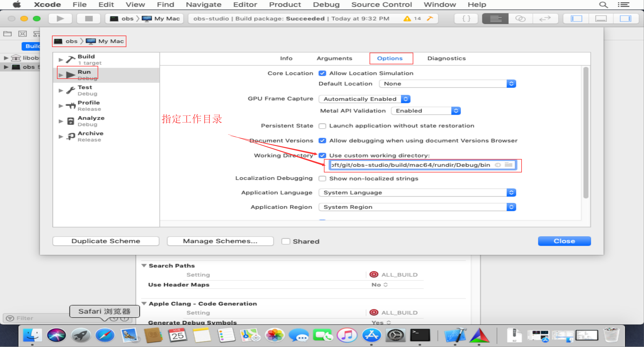The width and height of the screenshot is (644, 347).
Task: Click the Stop button in Xcode toolbar
Action: pyautogui.click(x=88, y=18)
